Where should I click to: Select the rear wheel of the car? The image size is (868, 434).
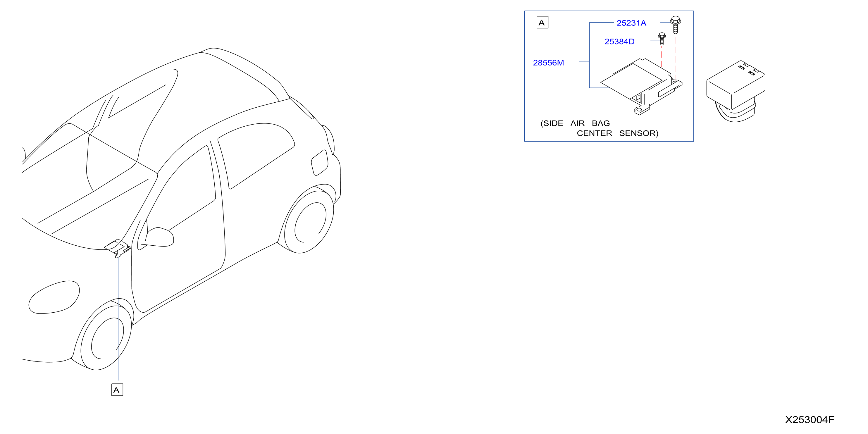tap(309, 222)
